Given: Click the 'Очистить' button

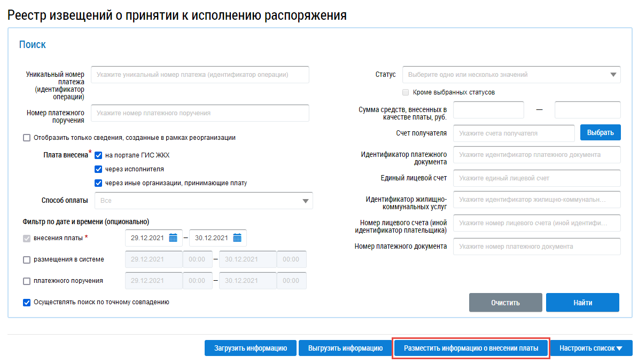Looking at the screenshot, I should (x=505, y=303).
